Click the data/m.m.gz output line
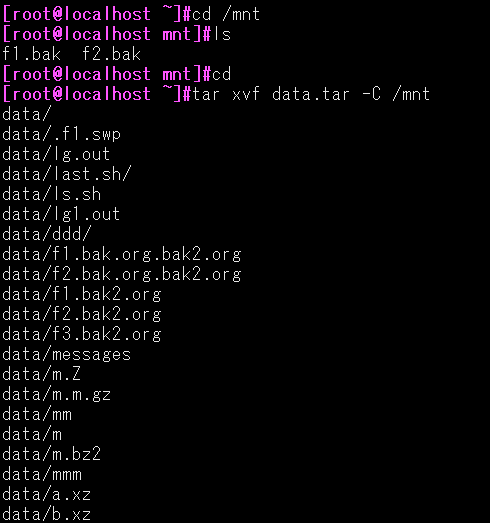This screenshot has width=490, height=523. point(56,395)
